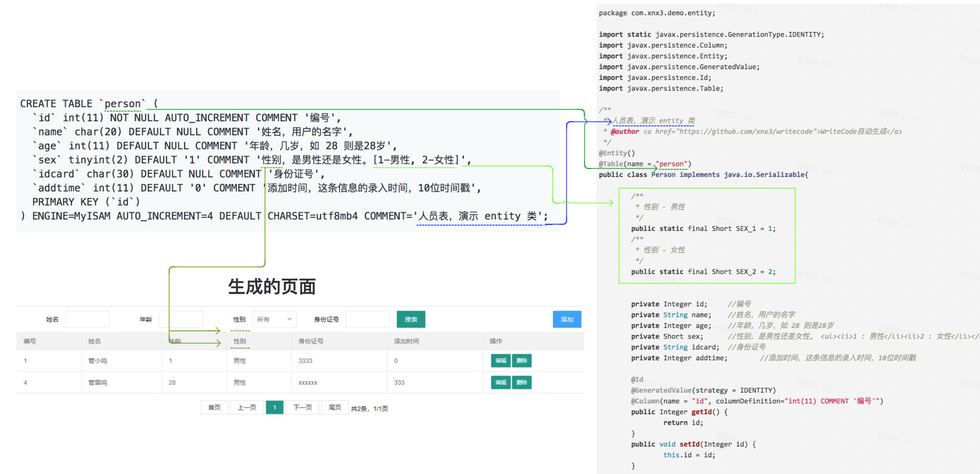This screenshot has height=474, width=980.
Task: Click the setId(Integer id) method line
Action: (693, 444)
